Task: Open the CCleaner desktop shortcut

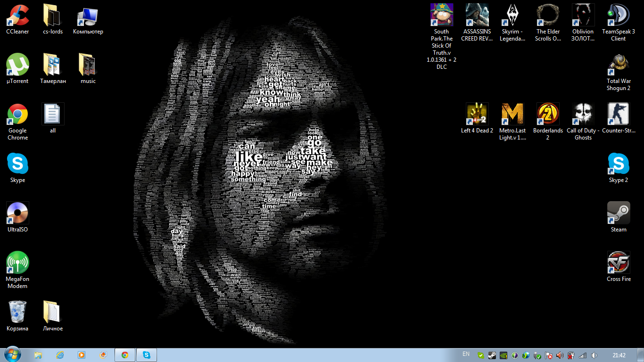Action: pyautogui.click(x=17, y=20)
